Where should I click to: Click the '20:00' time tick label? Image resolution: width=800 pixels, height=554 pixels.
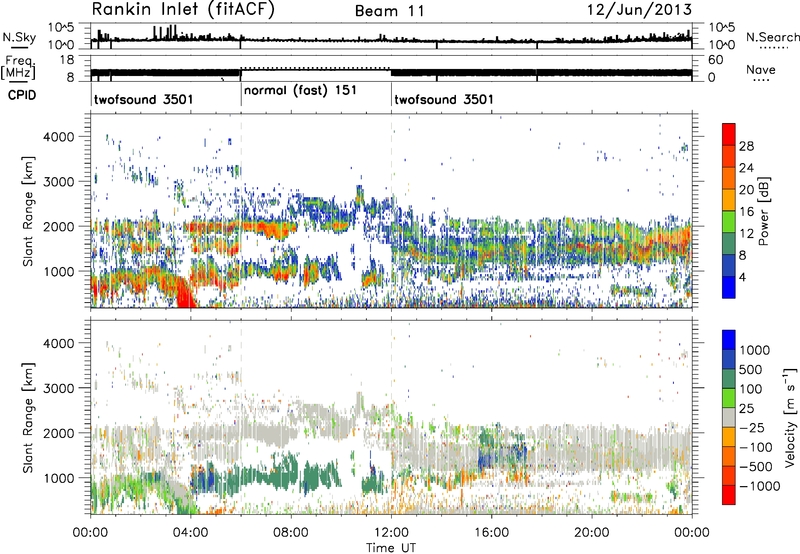[592, 533]
